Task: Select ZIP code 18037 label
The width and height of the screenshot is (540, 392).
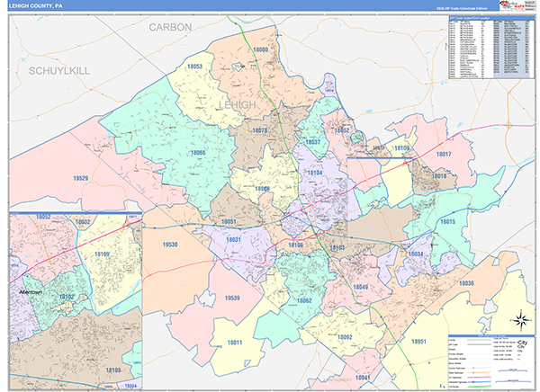Action: click(312, 142)
